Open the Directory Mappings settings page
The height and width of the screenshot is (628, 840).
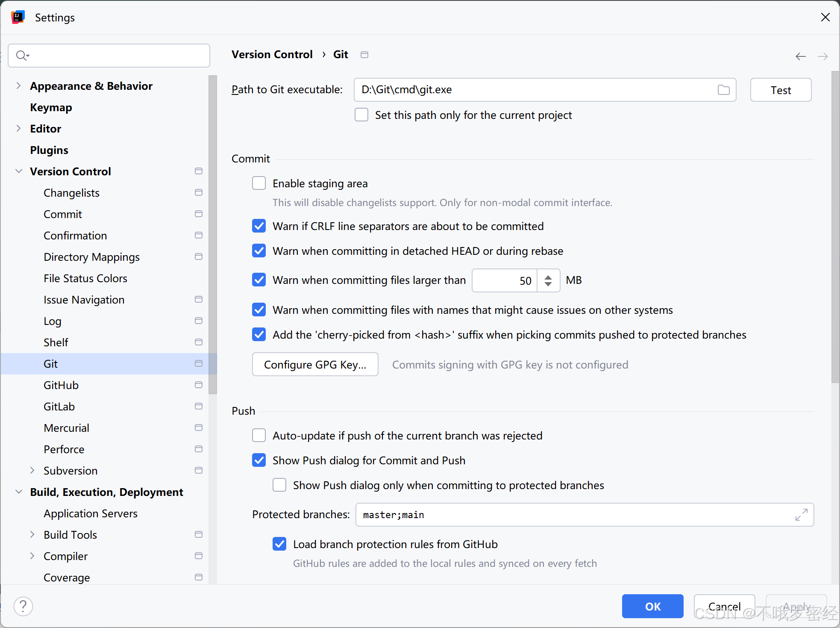(91, 257)
